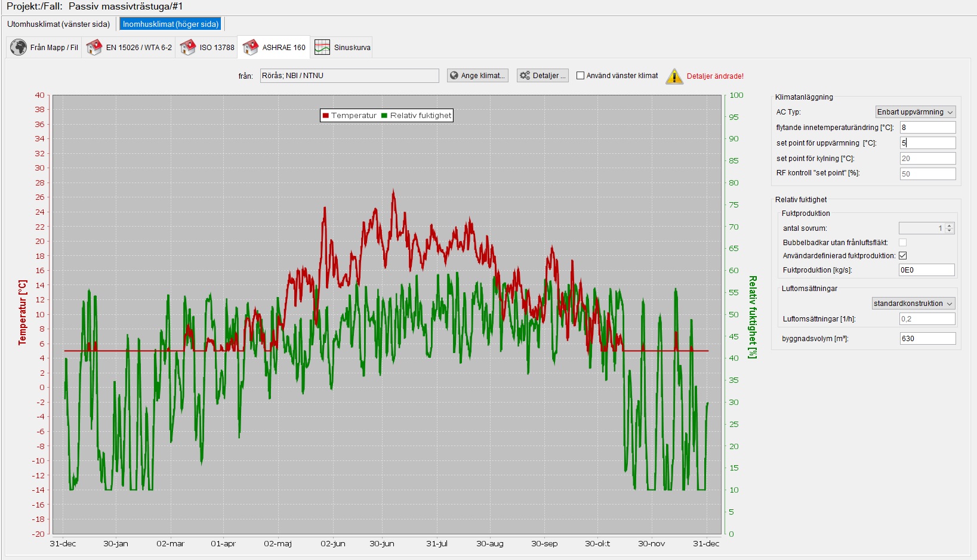This screenshot has width=977, height=560.
Task: Click the byggnadsvolym input field
Action: 927,339
